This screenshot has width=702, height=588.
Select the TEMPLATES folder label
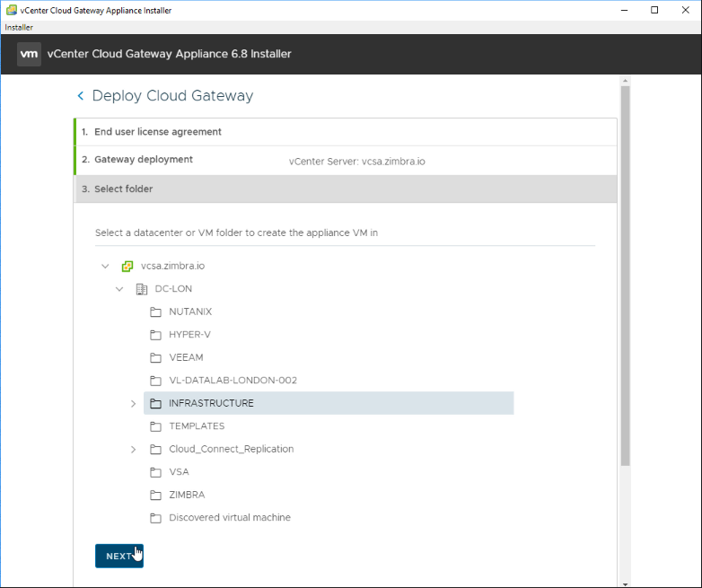pos(197,426)
